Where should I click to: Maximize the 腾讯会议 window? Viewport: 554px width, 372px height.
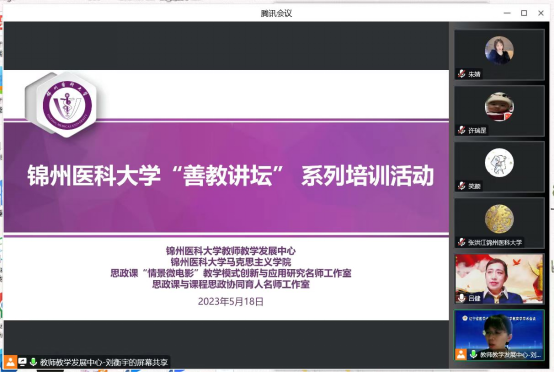(524, 13)
